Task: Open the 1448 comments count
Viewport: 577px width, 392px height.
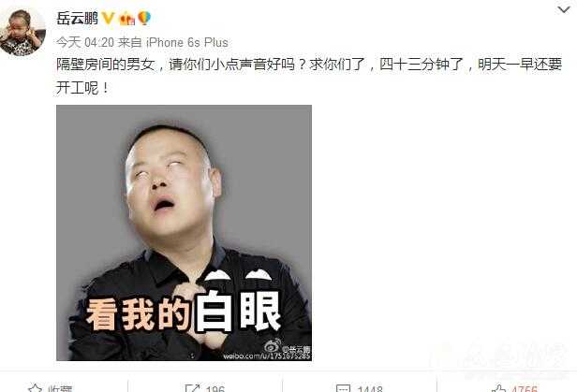Action: 370,388
